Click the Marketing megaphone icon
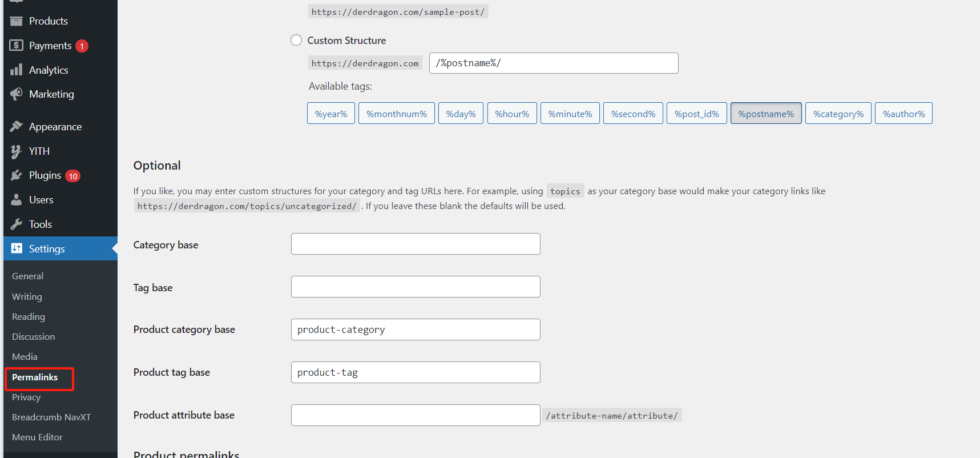Viewport: 980px width, 458px height. point(17,94)
